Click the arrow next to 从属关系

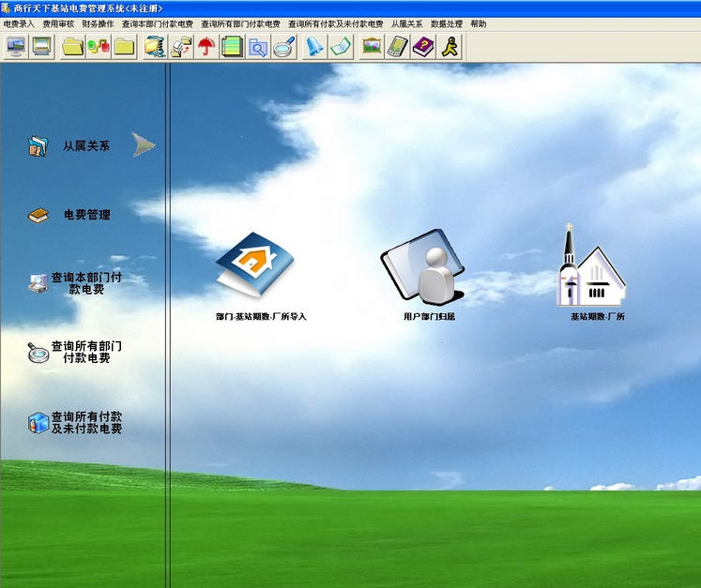coord(144,144)
